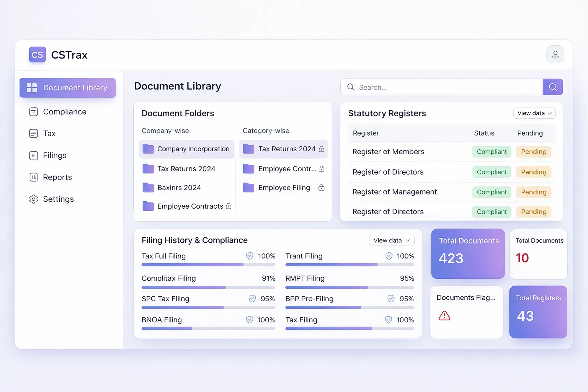Click lock icon beside Employee Filing folder

[322, 188]
